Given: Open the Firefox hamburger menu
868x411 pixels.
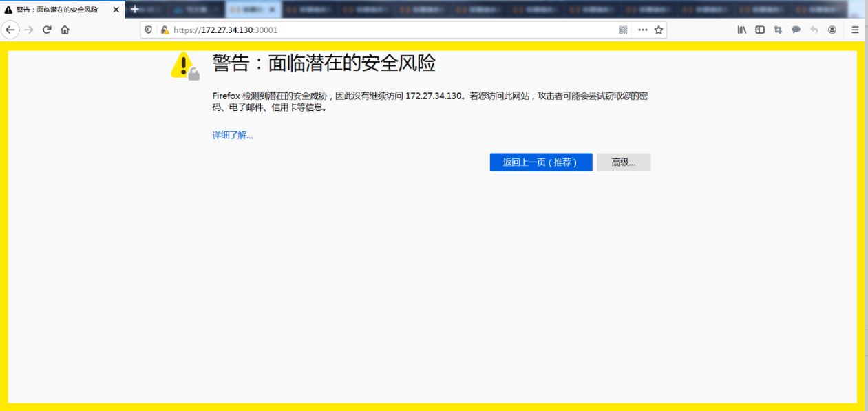Looking at the screenshot, I should pyautogui.click(x=855, y=30).
